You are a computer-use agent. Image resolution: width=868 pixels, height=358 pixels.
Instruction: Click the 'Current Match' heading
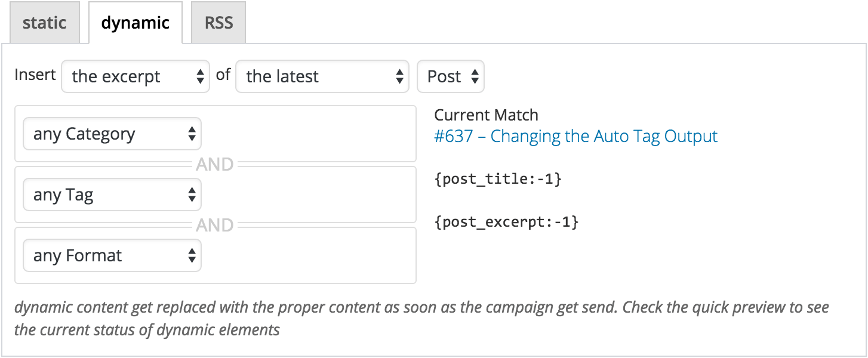(x=487, y=115)
